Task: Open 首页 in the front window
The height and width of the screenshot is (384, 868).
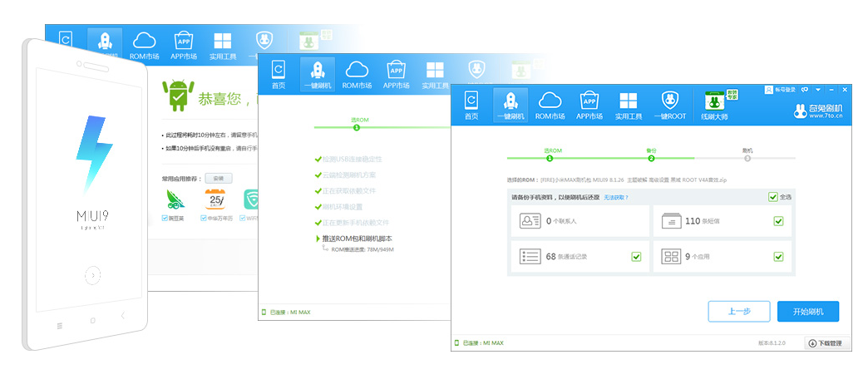Action: click(x=471, y=106)
